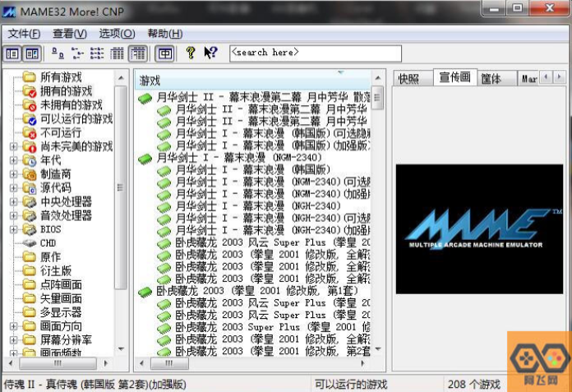Toggle the folder list panel toolbar icon

click(x=13, y=53)
